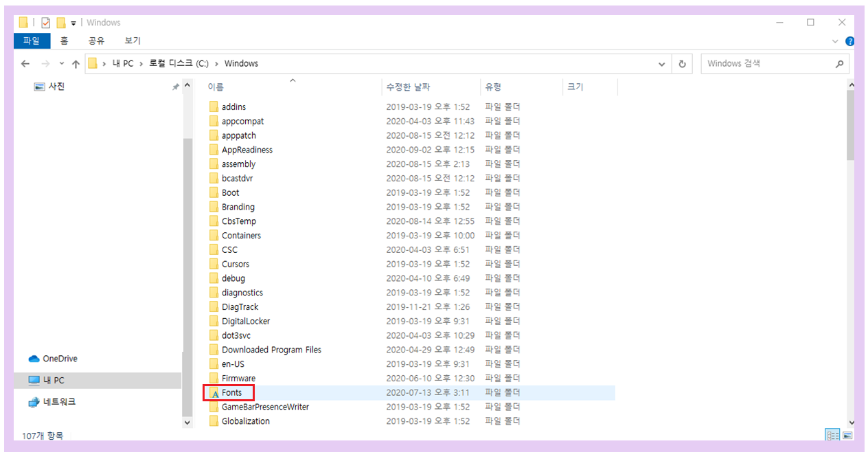Select the AppReadiness folder name
The width and height of the screenshot is (868, 459).
click(247, 150)
